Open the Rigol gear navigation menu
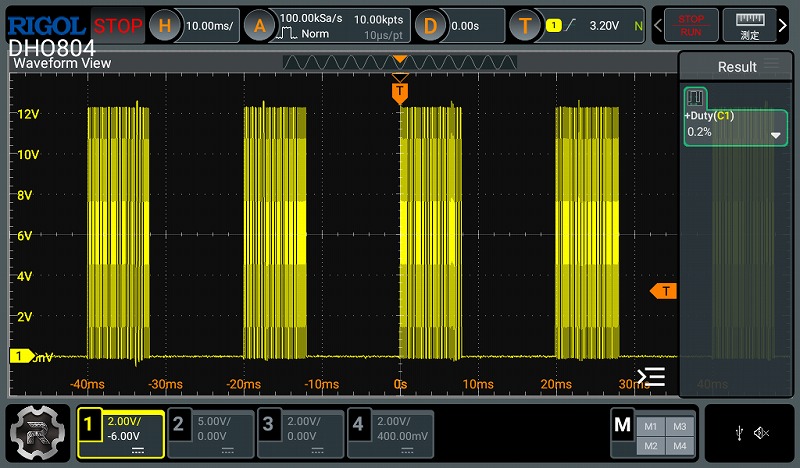 click(37, 433)
